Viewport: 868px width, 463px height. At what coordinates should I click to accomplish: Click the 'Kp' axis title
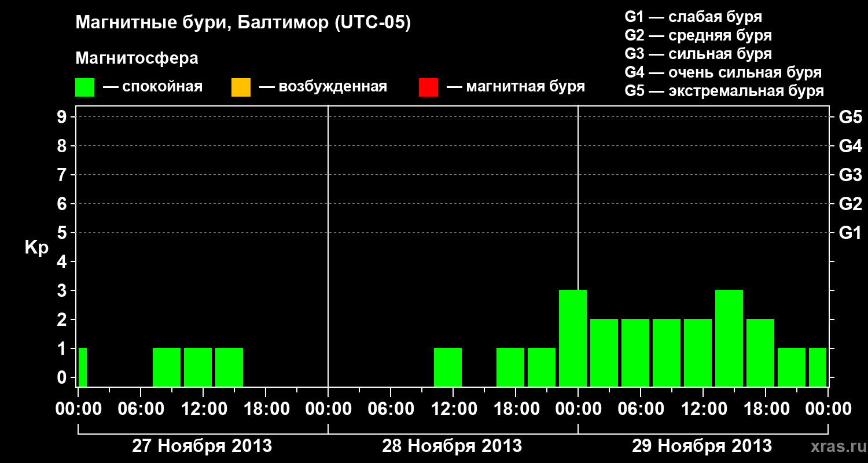click(36, 248)
